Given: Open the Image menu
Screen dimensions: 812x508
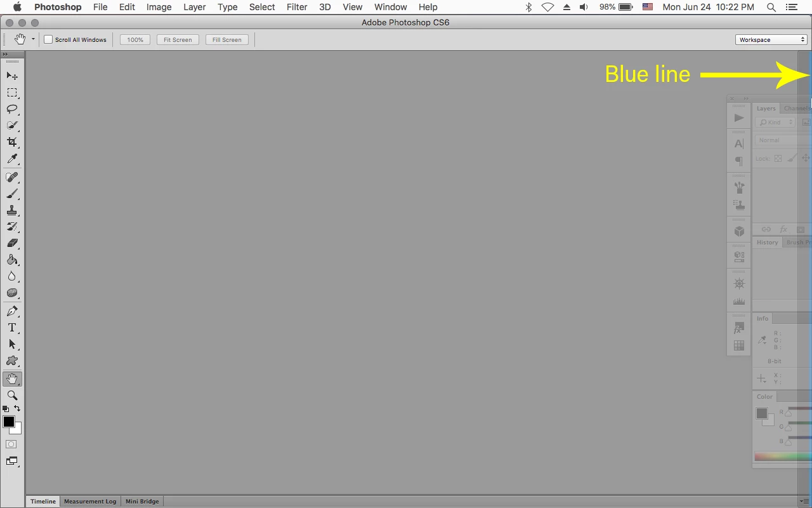Looking at the screenshot, I should [x=159, y=7].
